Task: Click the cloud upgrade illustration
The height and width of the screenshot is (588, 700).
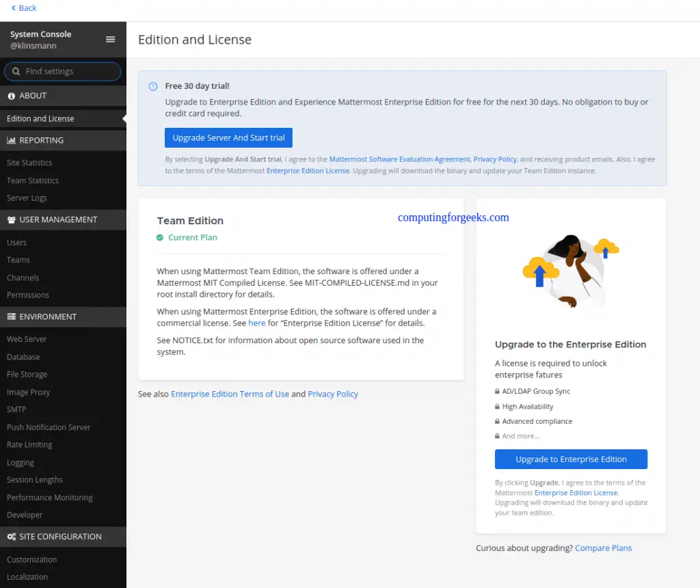Action: (x=571, y=271)
